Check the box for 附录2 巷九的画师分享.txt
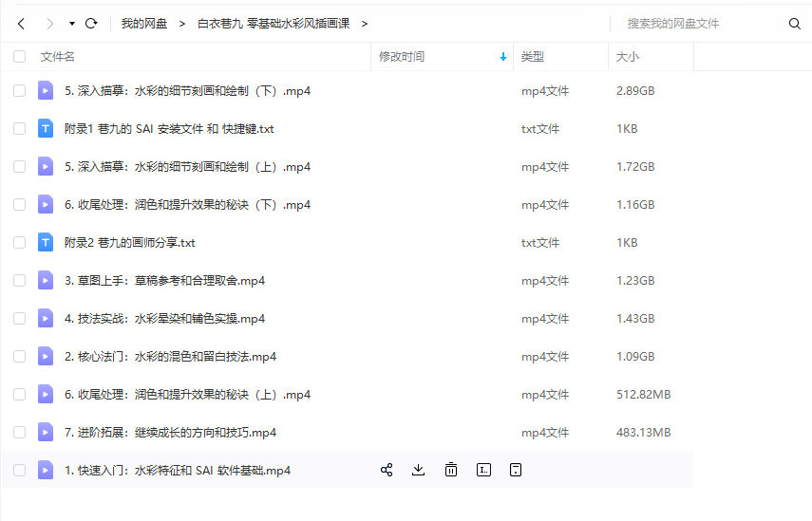This screenshot has height=521, width=812. pyautogui.click(x=20, y=242)
